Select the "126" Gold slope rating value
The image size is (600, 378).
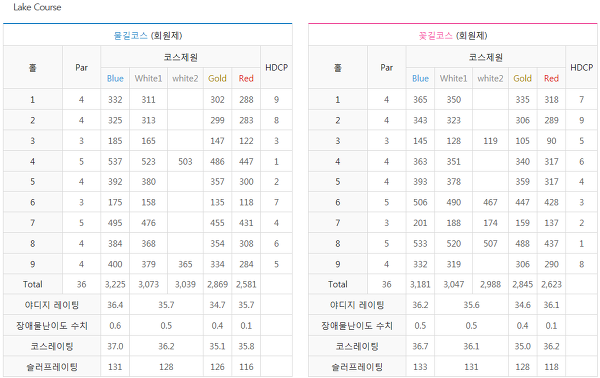217,367
